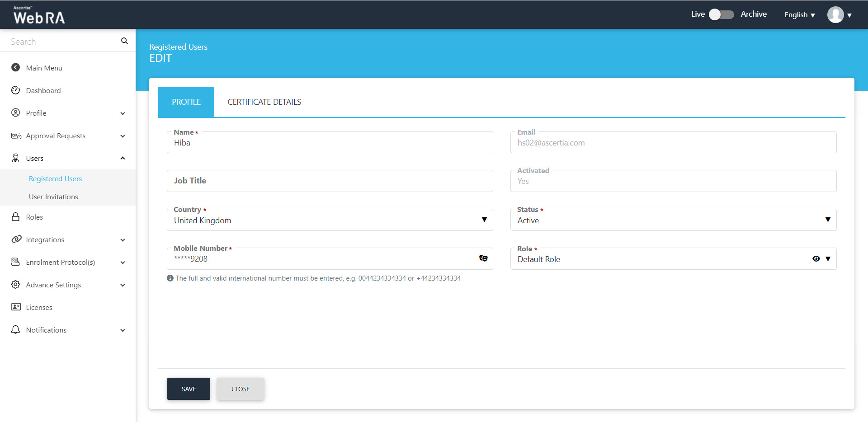The image size is (868, 422).
Task: Open the user avatar account menu
Action: pos(839,15)
